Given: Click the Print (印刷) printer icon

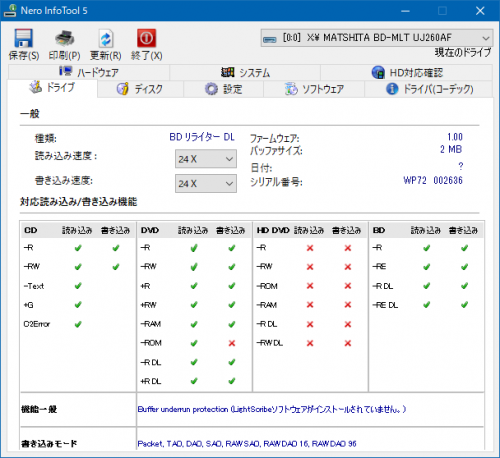Looking at the screenshot, I should (x=65, y=38).
